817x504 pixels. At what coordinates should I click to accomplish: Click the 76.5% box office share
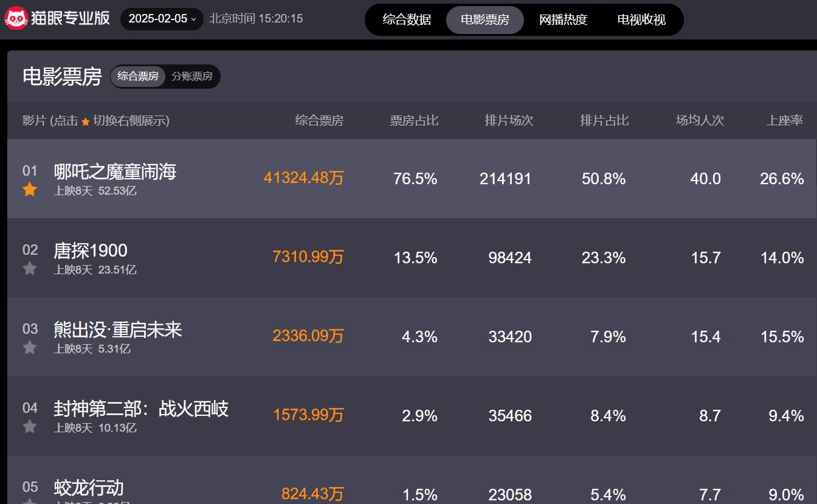tap(415, 179)
